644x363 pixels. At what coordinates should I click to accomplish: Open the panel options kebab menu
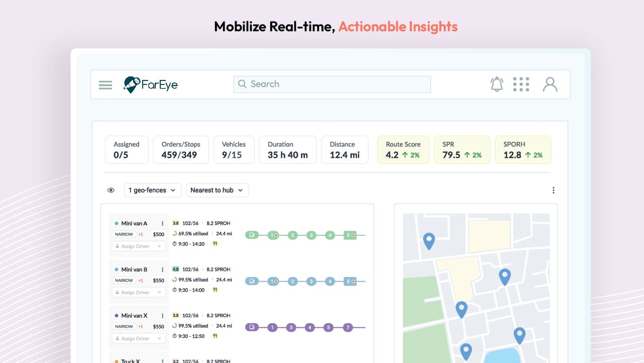(553, 190)
